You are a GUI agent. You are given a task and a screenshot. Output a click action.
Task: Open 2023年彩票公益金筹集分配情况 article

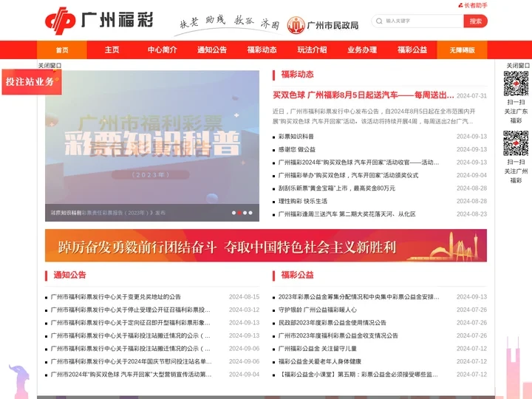[x=358, y=297]
